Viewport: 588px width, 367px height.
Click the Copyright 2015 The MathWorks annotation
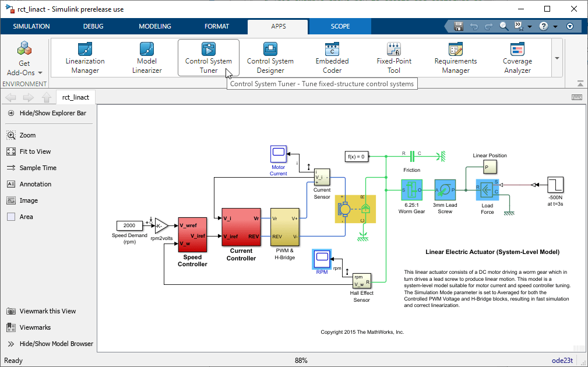pyautogui.click(x=362, y=332)
